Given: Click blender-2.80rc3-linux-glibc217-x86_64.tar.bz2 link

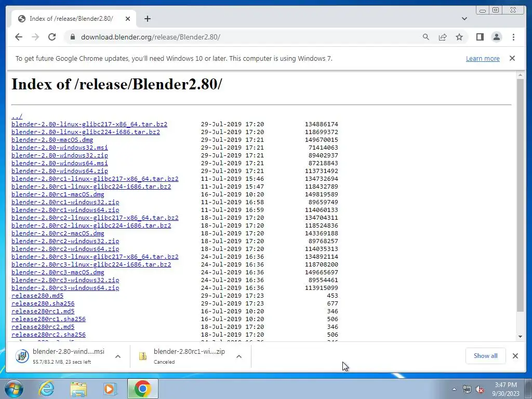Looking at the screenshot, I should (x=95, y=257).
